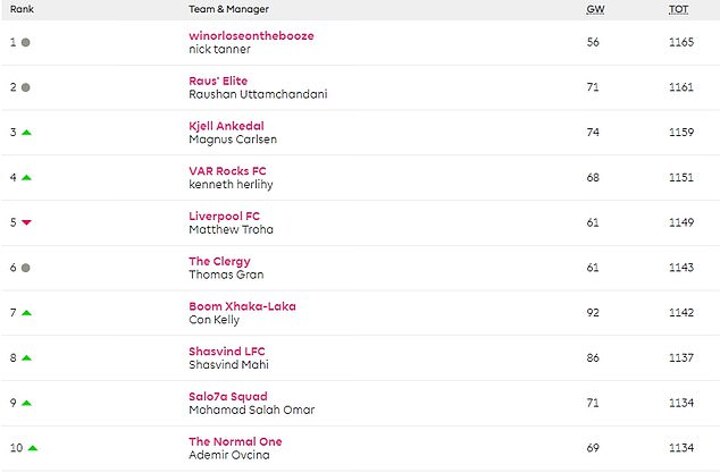
Task: Open The Clergy team page
Action: click(220, 261)
